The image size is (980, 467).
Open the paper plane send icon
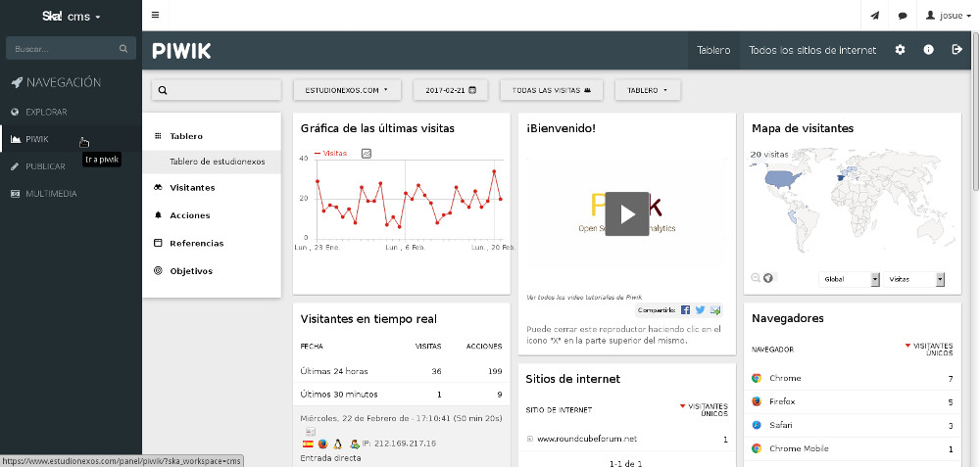(874, 16)
